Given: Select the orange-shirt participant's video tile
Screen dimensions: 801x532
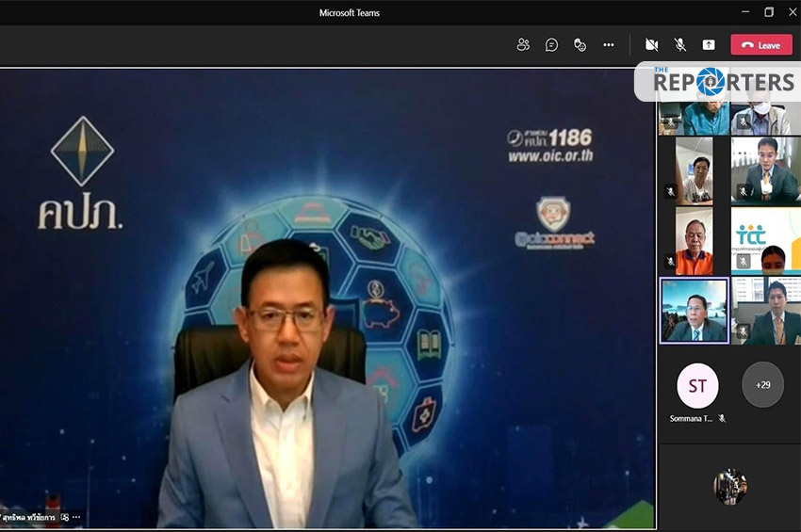Looking at the screenshot, I should pyautogui.click(x=694, y=240).
